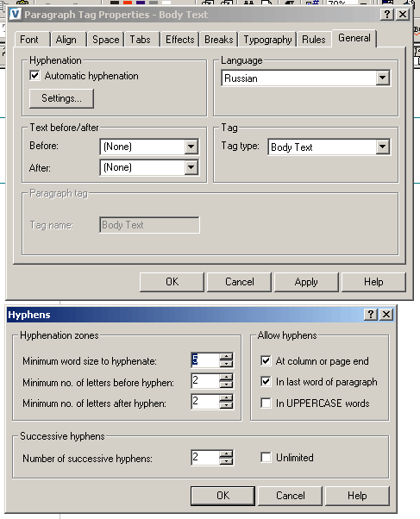Uncheck At column or page end

pos(266,360)
